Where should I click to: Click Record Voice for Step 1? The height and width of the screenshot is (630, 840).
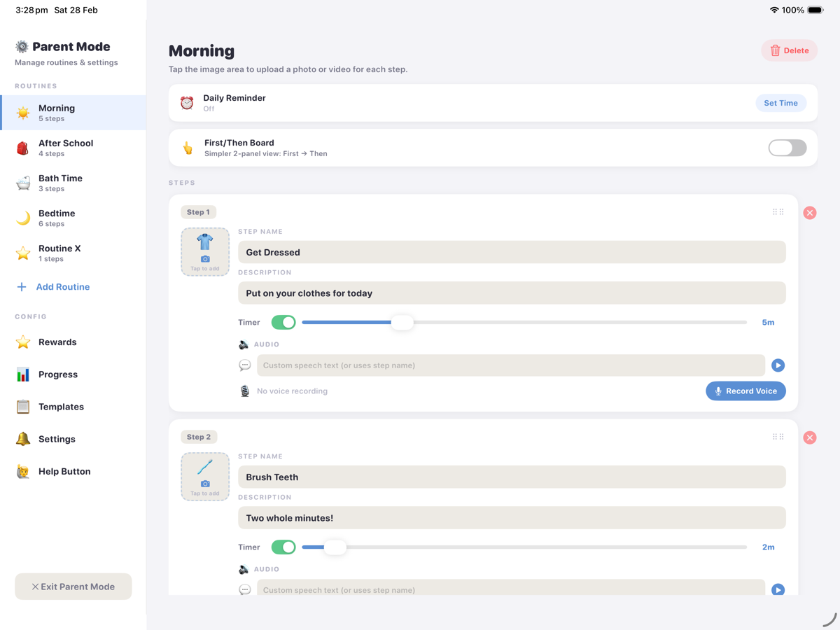pyautogui.click(x=745, y=391)
